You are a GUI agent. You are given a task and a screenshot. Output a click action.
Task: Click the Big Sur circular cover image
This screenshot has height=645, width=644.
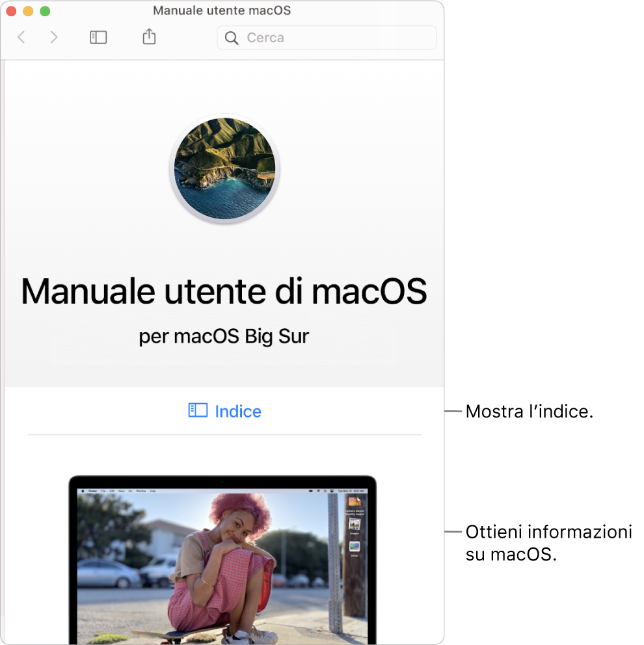(224, 168)
